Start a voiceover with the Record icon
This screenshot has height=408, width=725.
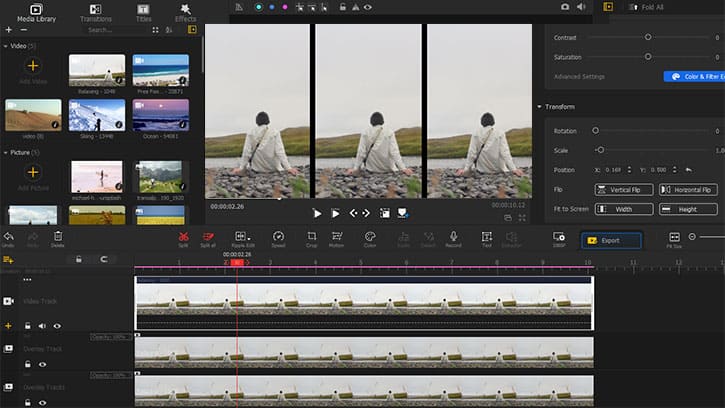(453, 237)
